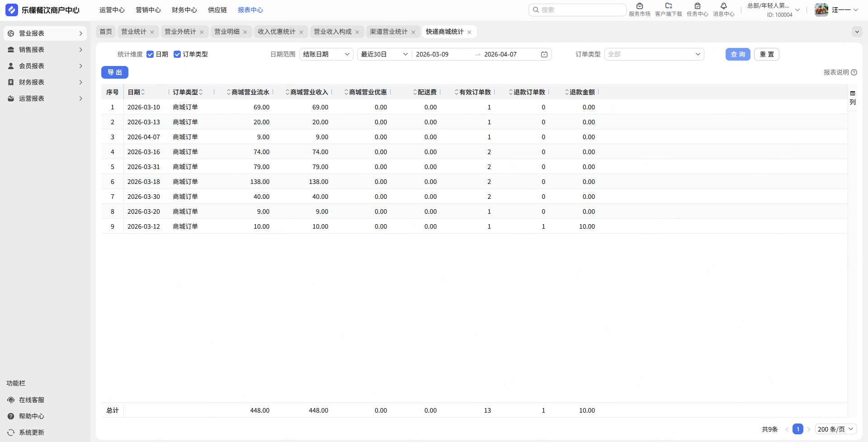The height and width of the screenshot is (442, 868).
Task: Open the 财务中心 top menu
Action: [x=184, y=10]
